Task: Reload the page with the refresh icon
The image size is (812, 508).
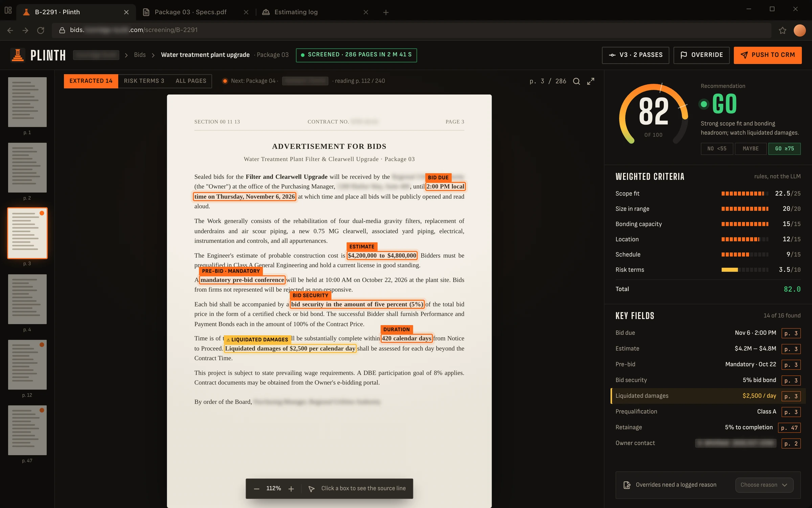Action: (41, 30)
